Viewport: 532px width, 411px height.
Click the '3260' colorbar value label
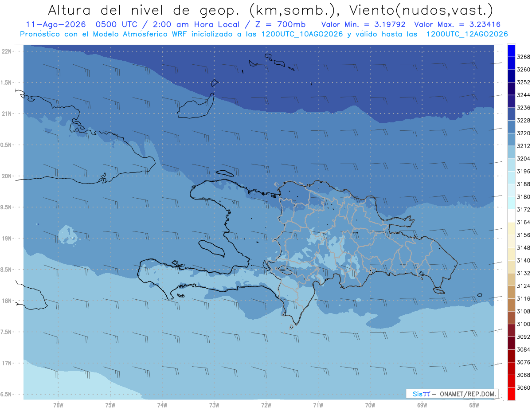tap(524, 70)
